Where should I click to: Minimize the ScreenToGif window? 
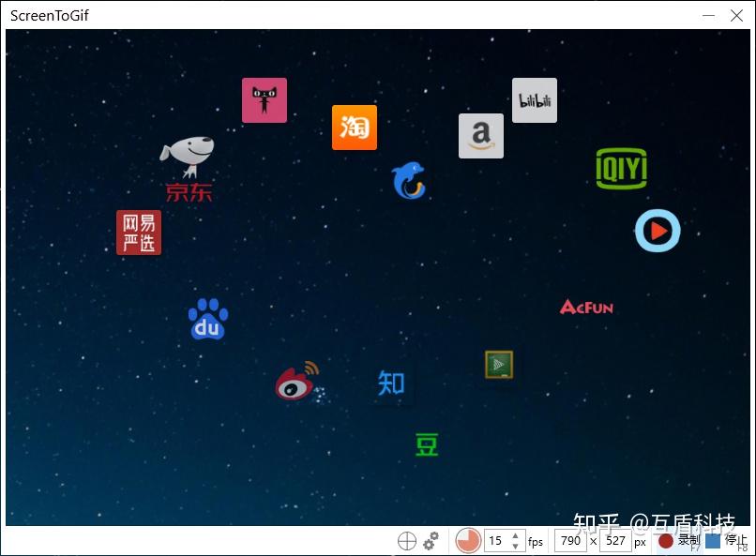coord(708,15)
